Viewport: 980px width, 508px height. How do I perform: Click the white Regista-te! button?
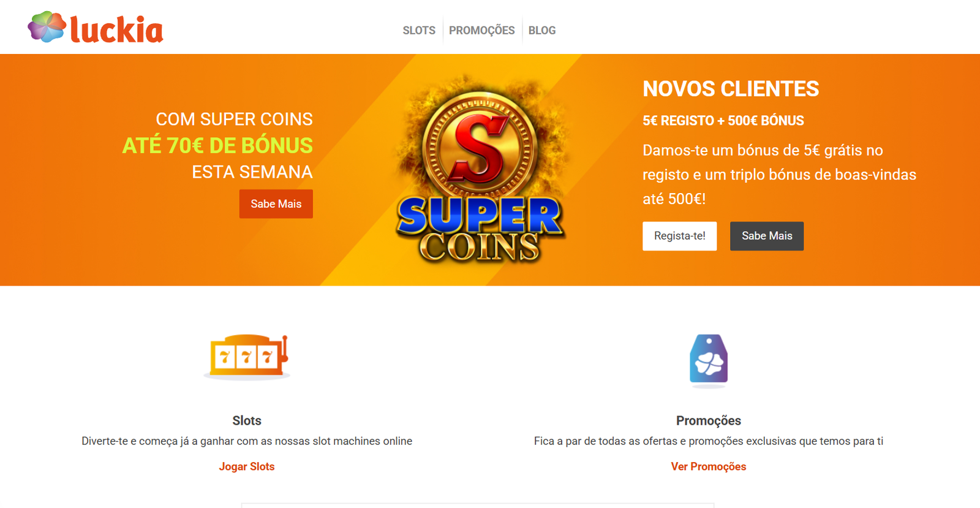pos(680,236)
